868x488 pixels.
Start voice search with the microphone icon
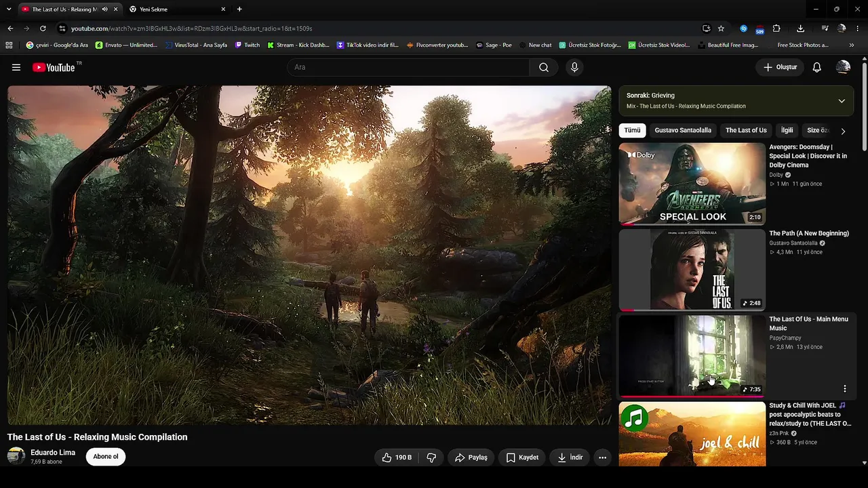coord(574,67)
